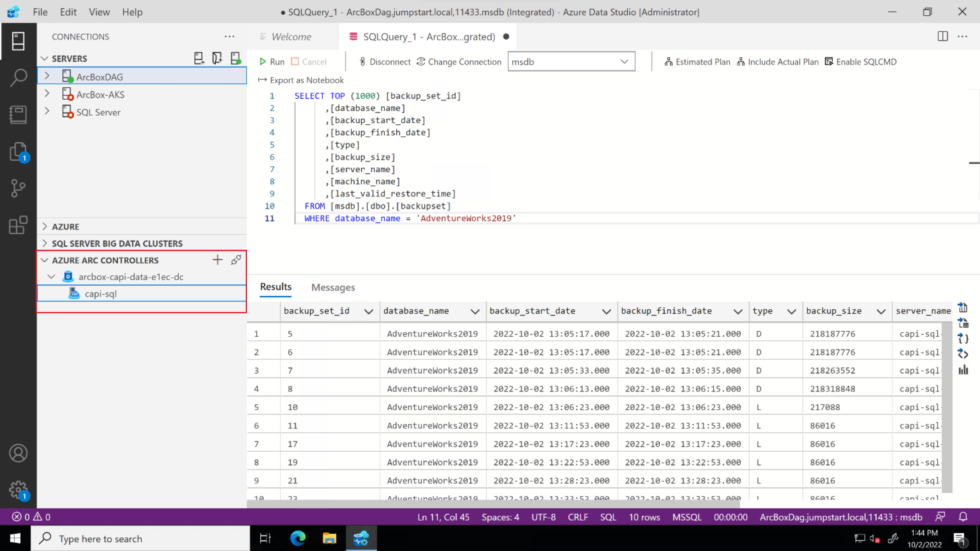Split the editor with split icon

pos(942,36)
